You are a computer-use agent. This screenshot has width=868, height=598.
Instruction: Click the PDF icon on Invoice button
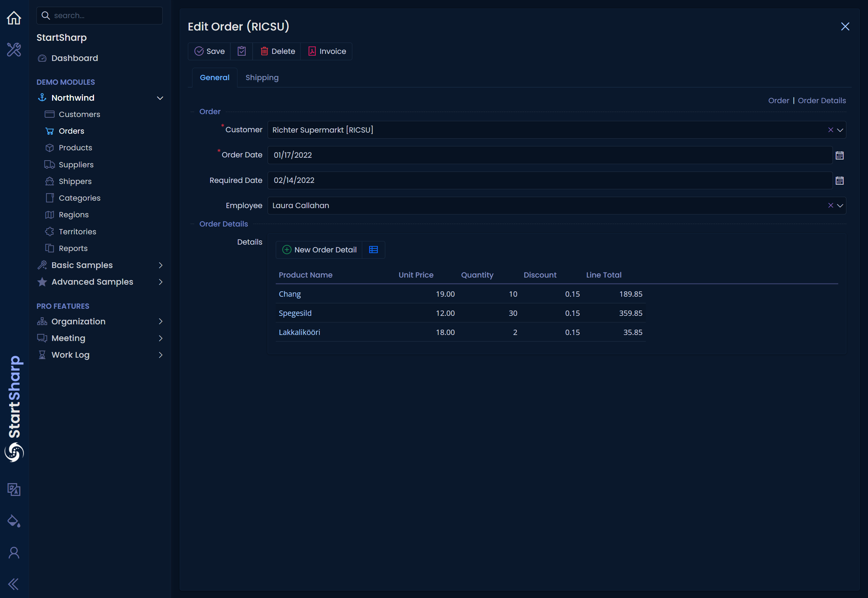pos(312,51)
